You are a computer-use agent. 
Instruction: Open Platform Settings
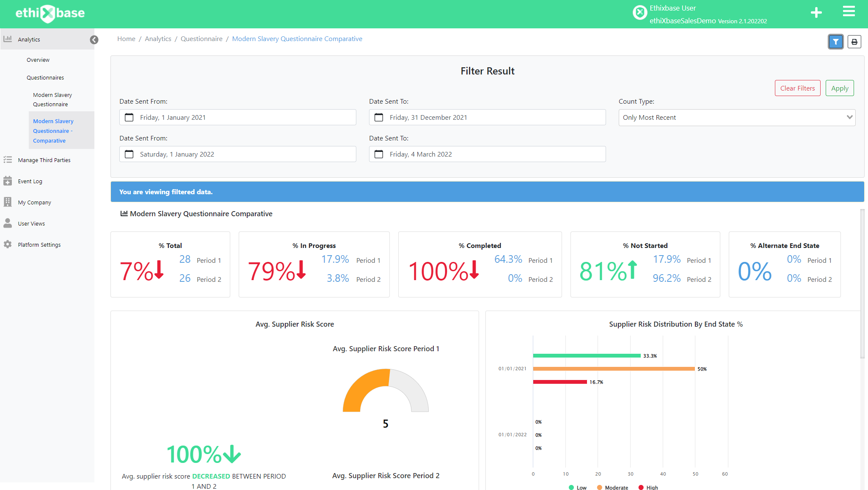pos(39,245)
